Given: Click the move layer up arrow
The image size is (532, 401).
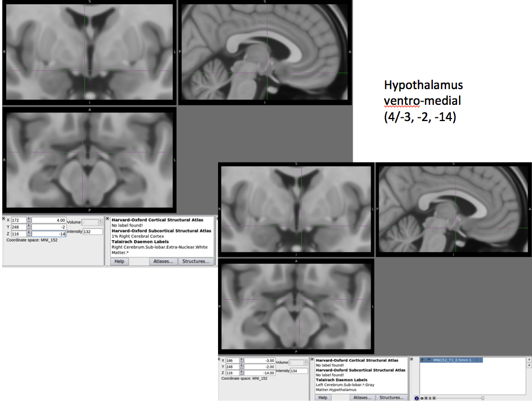Looking at the screenshot, I should tap(528, 360).
